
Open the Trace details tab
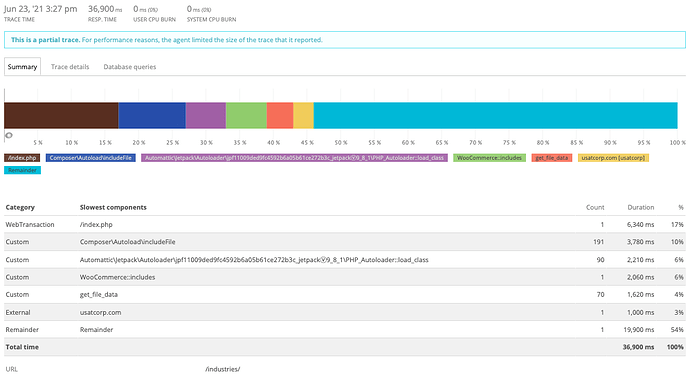point(70,67)
